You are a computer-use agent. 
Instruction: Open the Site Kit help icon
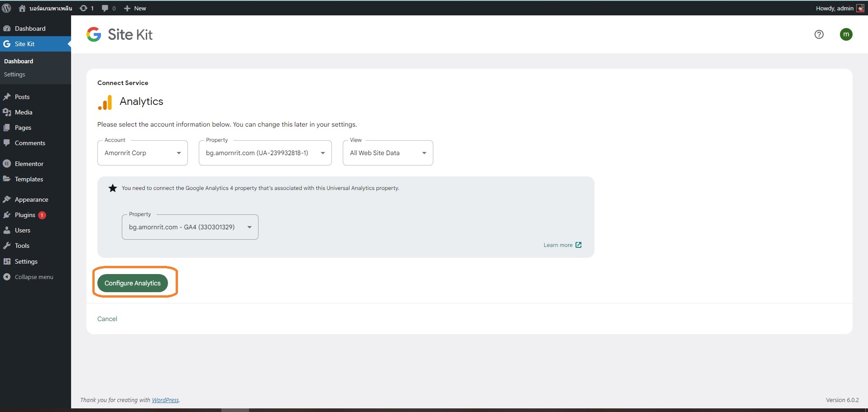tap(819, 34)
